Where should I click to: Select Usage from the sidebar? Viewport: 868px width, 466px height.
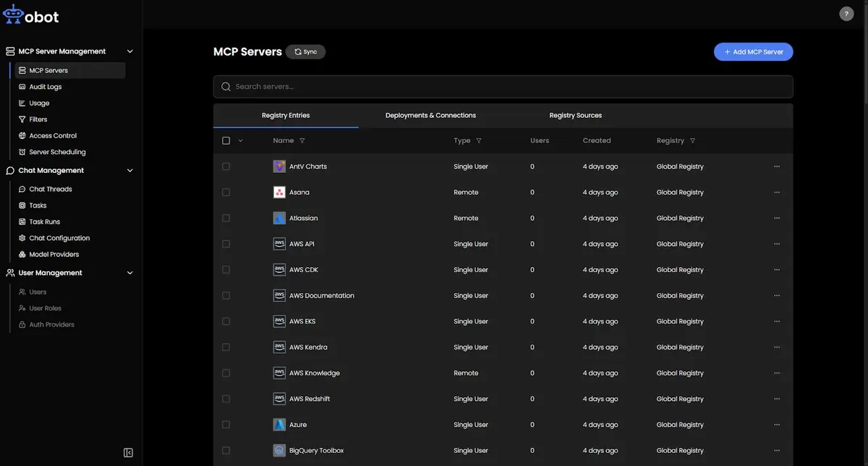pos(39,102)
